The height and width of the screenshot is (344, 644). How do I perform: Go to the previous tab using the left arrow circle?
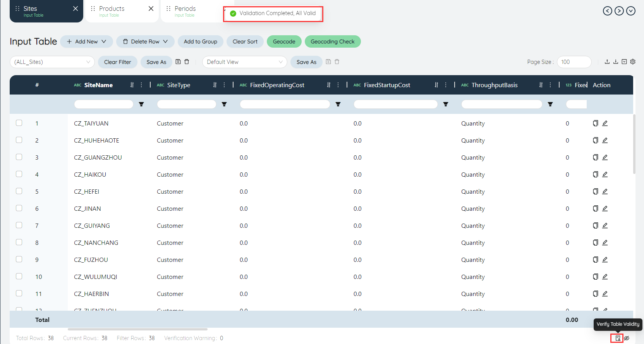pos(608,11)
